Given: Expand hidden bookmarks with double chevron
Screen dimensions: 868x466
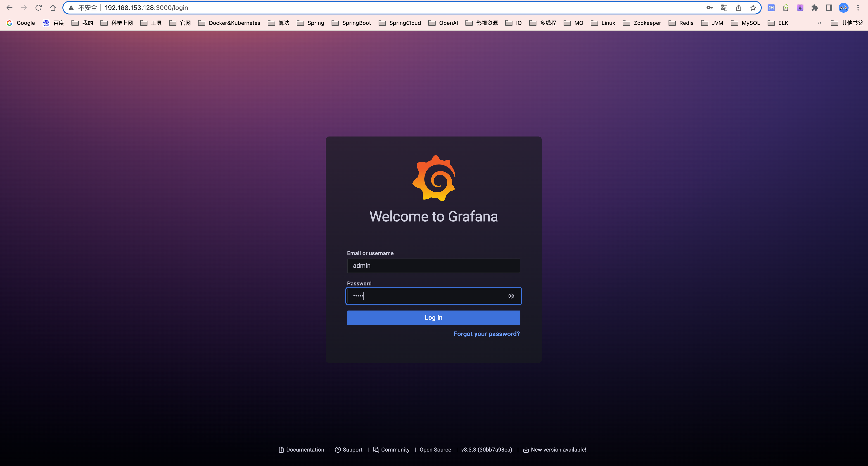Looking at the screenshot, I should click(819, 23).
